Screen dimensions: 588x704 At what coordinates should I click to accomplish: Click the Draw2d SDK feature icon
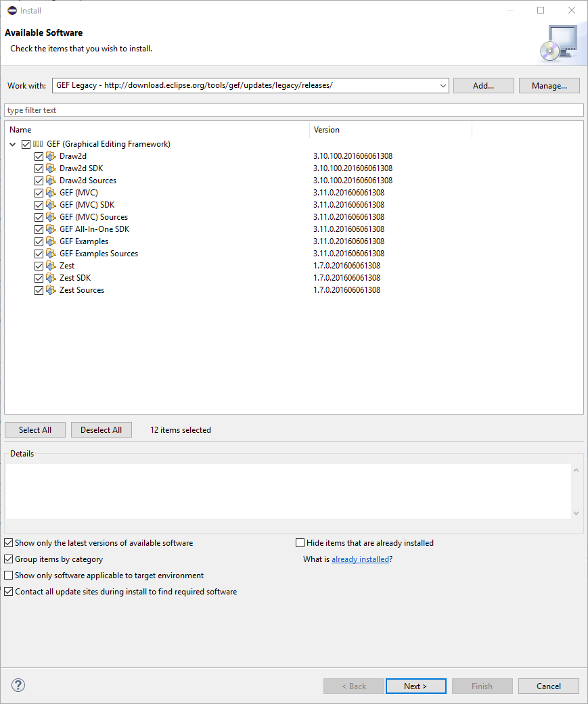(x=51, y=168)
